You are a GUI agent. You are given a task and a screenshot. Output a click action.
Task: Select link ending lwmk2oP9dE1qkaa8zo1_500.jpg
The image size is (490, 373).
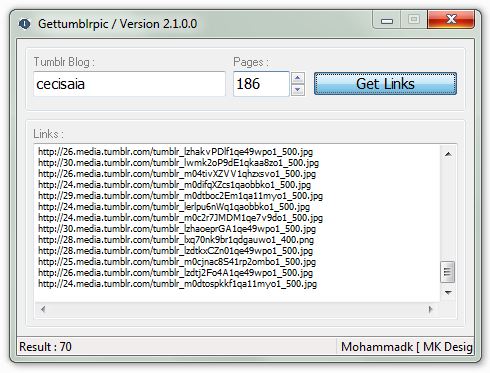tap(178, 163)
